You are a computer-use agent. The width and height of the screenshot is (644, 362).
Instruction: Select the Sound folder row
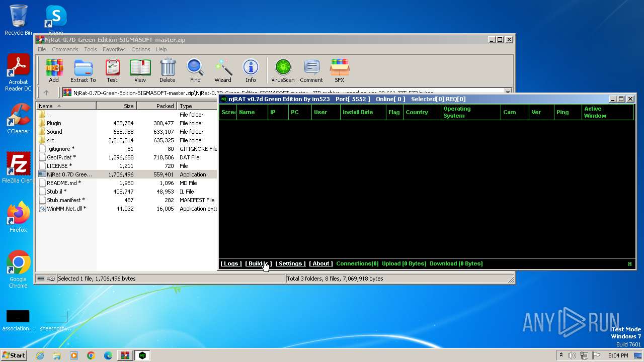point(127,132)
